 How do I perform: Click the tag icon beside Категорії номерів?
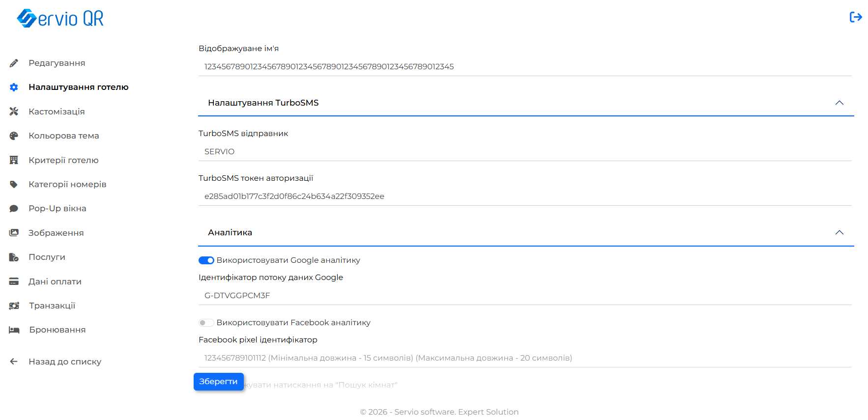coord(14,184)
